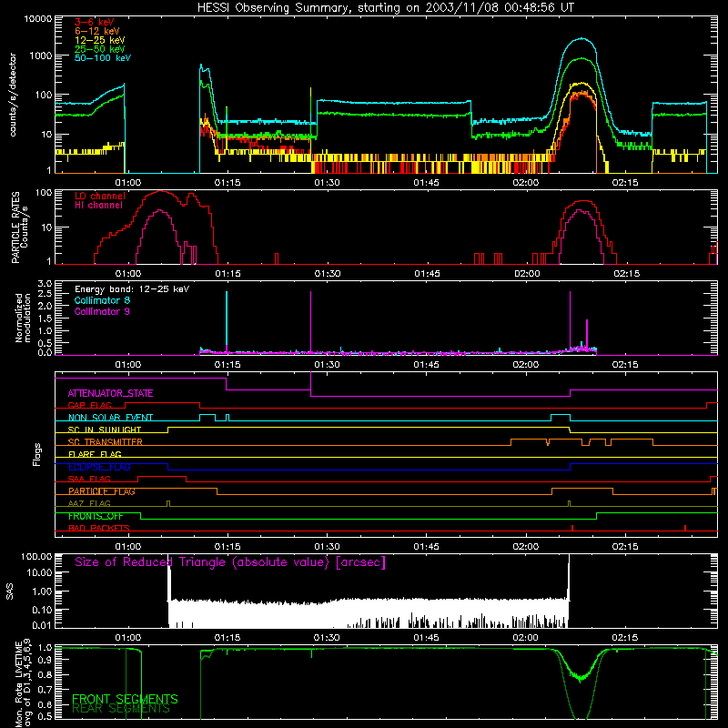Click the PARTICLE_FLAG label

[102, 491]
